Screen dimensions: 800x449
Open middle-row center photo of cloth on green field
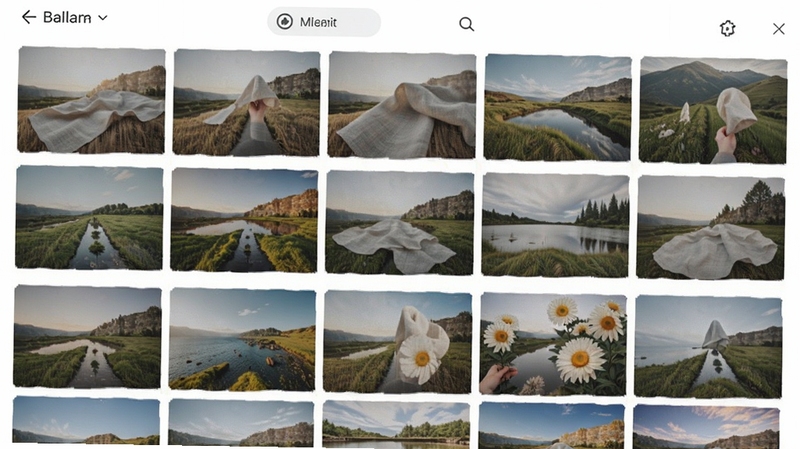(x=399, y=223)
